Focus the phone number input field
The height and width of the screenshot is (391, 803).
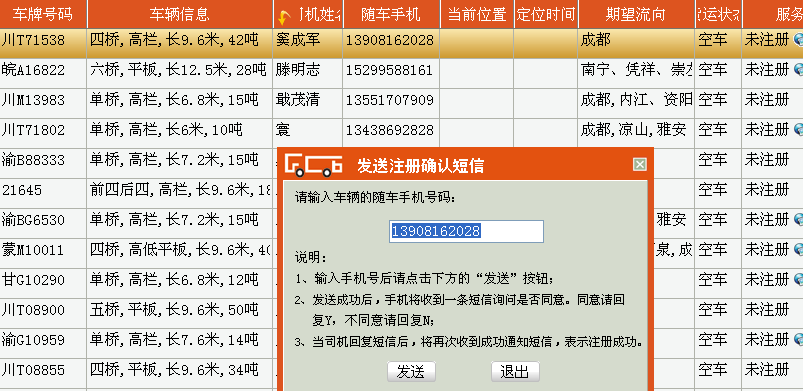[467, 232]
